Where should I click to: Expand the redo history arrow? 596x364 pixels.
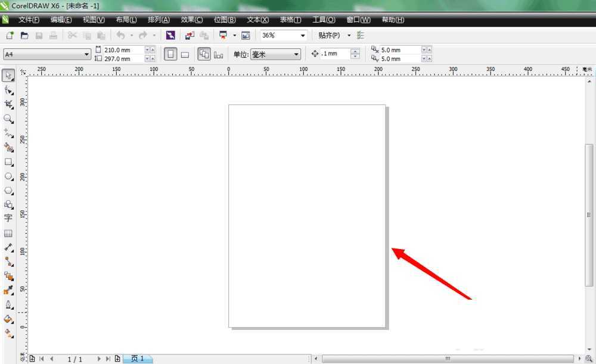click(154, 35)
